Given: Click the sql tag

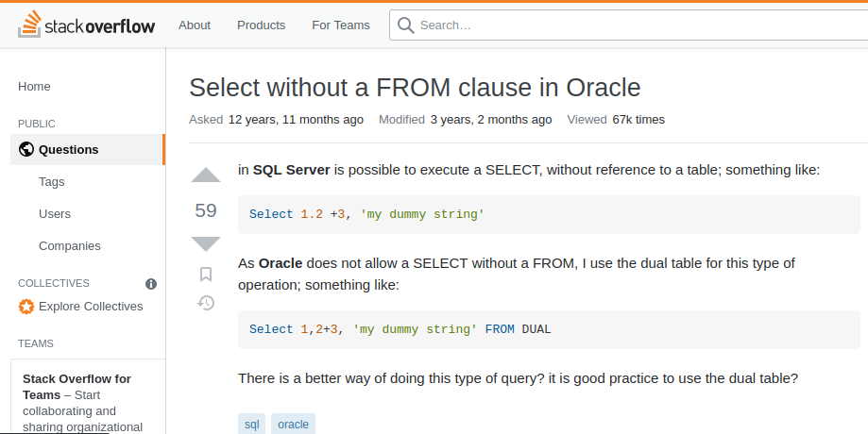Looking at the screenshot, I should 252,424.
